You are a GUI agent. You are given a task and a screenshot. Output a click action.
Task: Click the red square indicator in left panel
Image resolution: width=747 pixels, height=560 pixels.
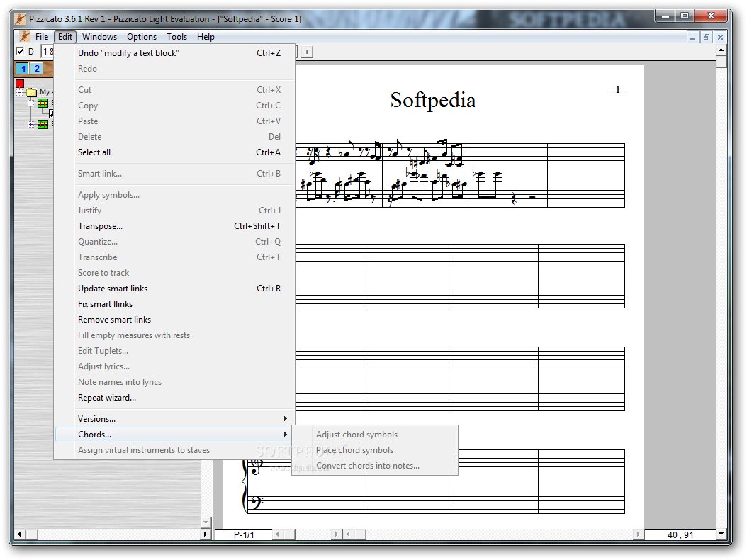pyautogui.click(x=20, y=84)
